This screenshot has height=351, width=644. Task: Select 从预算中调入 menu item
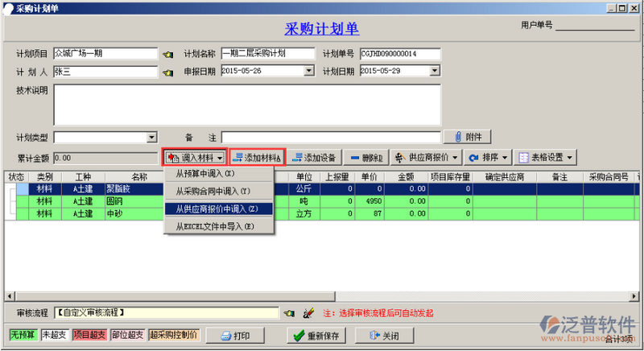(x=205, y=174)
